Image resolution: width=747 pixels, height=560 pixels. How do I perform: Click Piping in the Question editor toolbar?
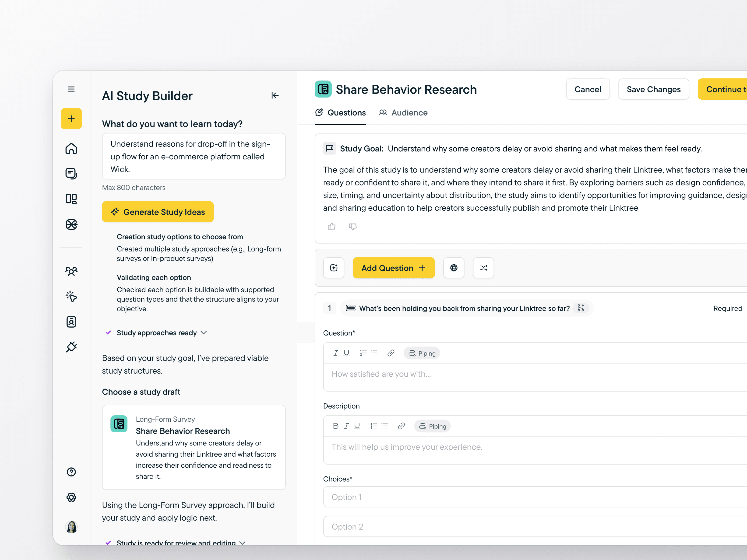(x=422, y=353)
